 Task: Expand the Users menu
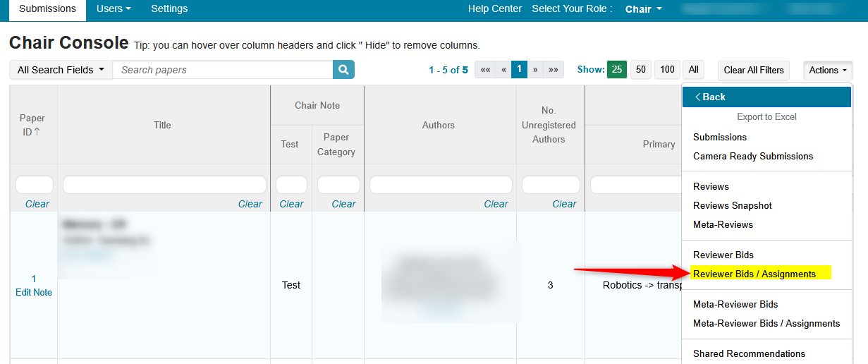114,9
